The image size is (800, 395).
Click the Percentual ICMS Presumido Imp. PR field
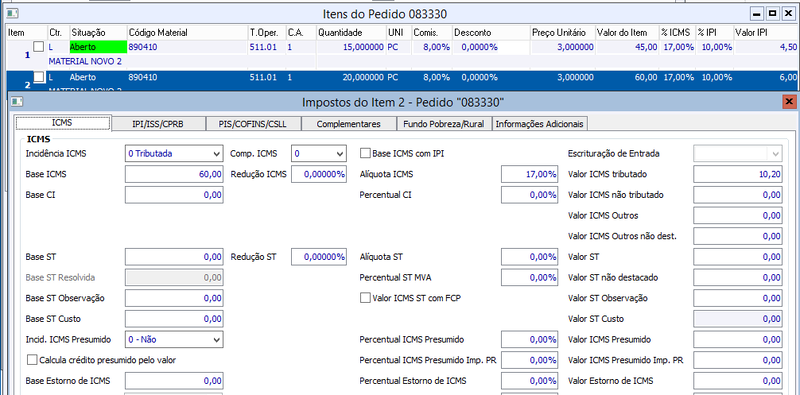coord(530,360)
